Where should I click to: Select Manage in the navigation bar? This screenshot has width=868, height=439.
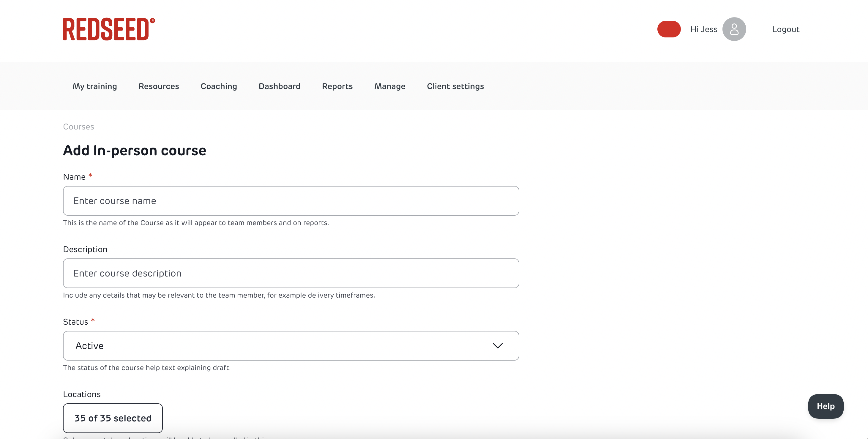pos(389,86)
